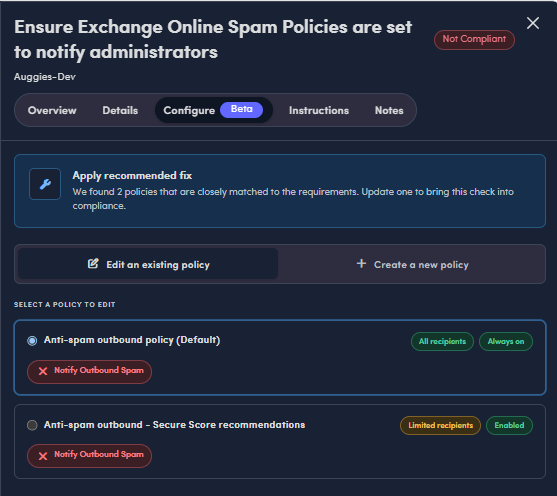Click the 'We found 2 policies' description text
Image resolution: width=557 pixels, height=496 pixels.
pyautogui.click(x=293, y=199)
